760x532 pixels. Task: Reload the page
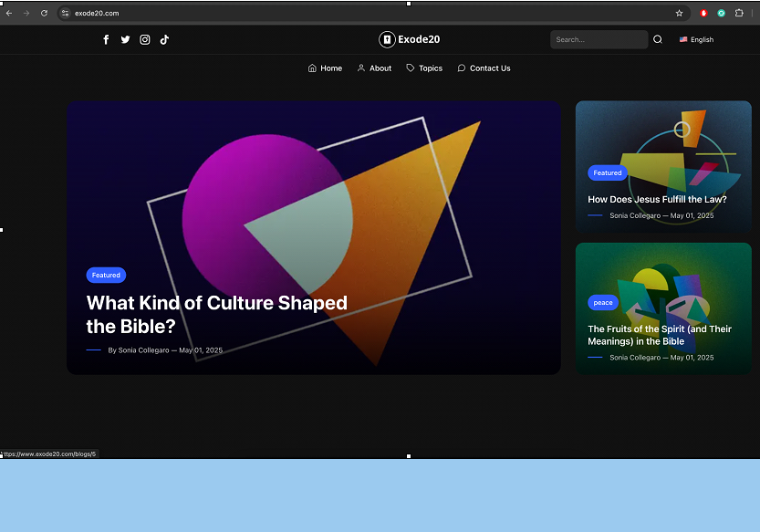(44, 13)
